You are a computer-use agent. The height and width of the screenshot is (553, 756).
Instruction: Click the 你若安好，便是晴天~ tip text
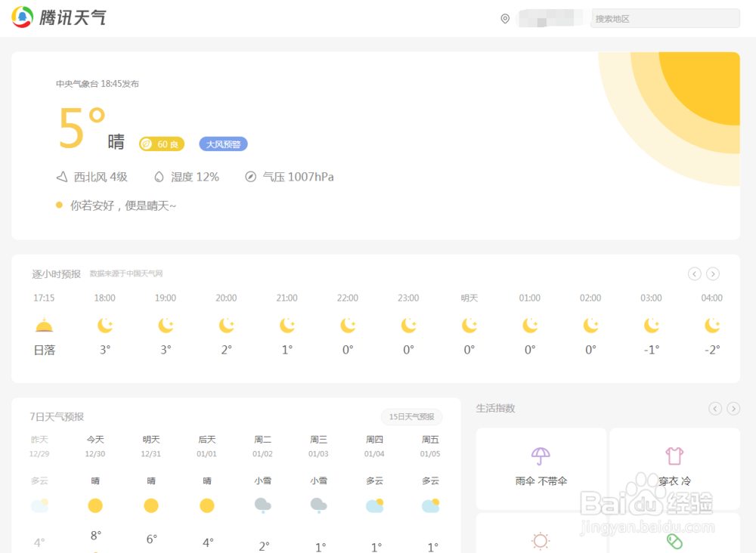point(123,205)
